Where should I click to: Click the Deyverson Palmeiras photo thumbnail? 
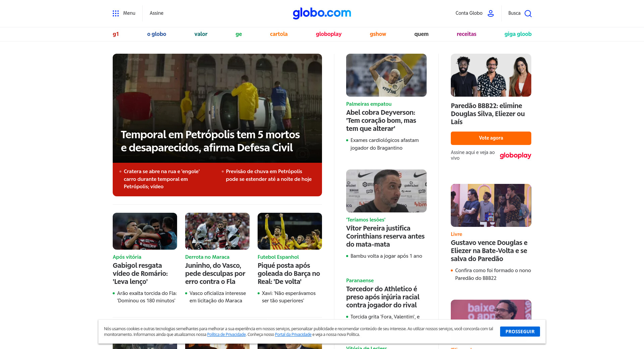(386, 75)
